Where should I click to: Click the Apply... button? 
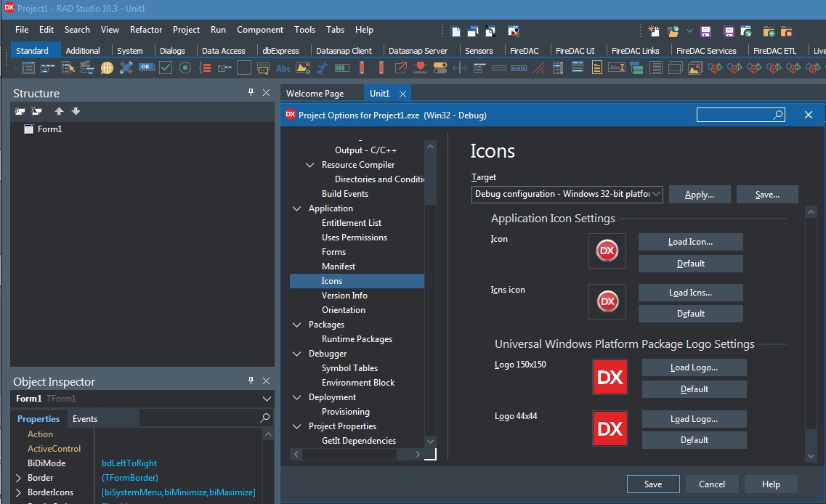tap(699, 195)
